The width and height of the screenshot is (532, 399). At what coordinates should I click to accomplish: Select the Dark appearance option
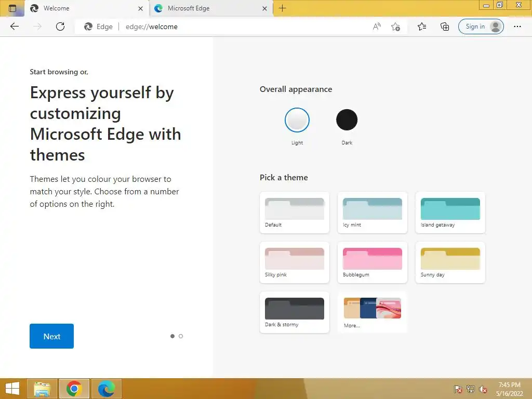[347, 120]
